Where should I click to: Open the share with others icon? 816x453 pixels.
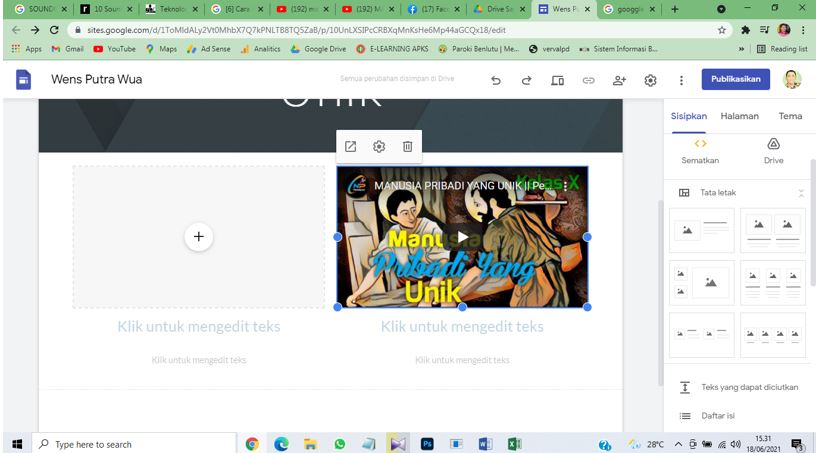point(619,80)
